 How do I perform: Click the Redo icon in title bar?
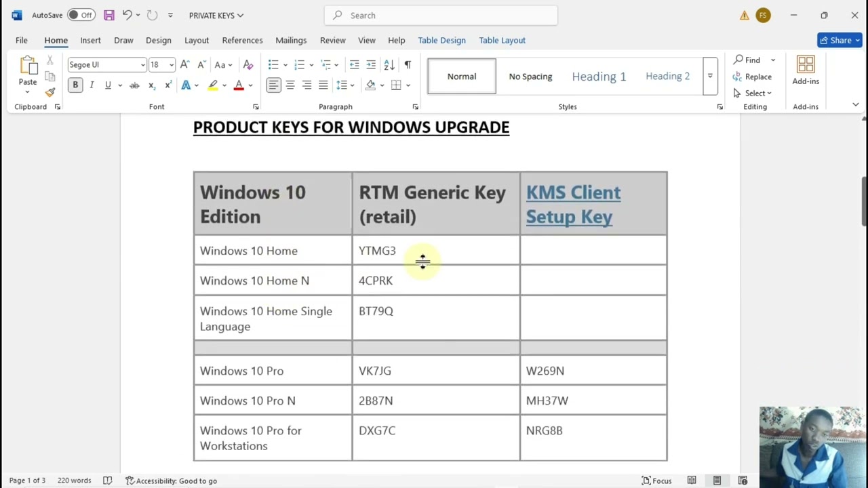pos(152,15)
